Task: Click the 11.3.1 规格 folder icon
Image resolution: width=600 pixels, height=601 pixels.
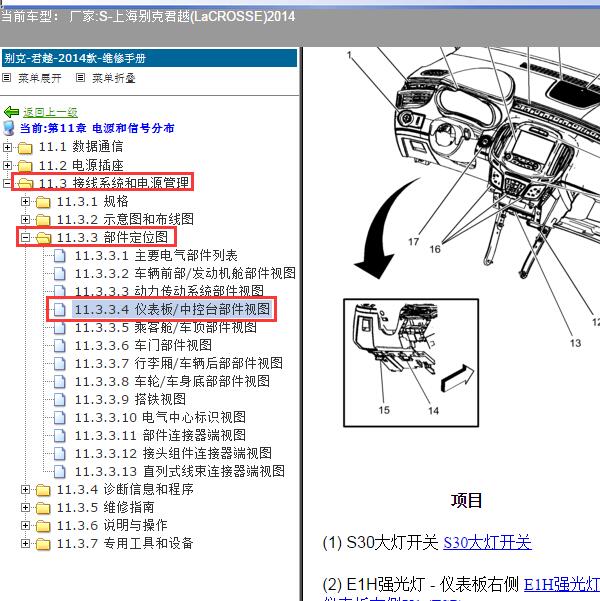Action: [43, 202]
